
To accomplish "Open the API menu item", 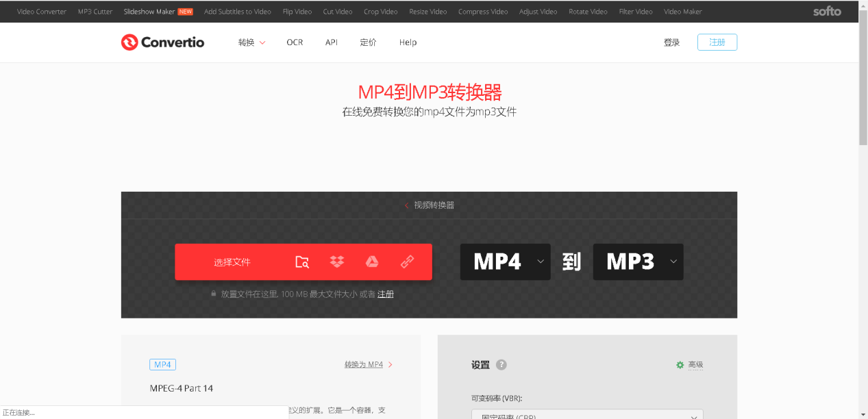I will pos(332,42).
